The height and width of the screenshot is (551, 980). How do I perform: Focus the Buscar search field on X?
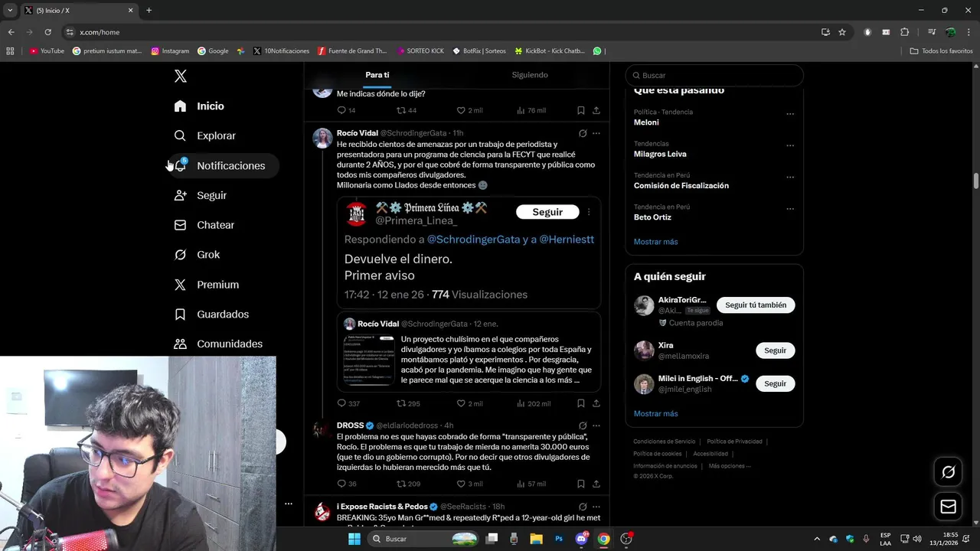(714, 75)
